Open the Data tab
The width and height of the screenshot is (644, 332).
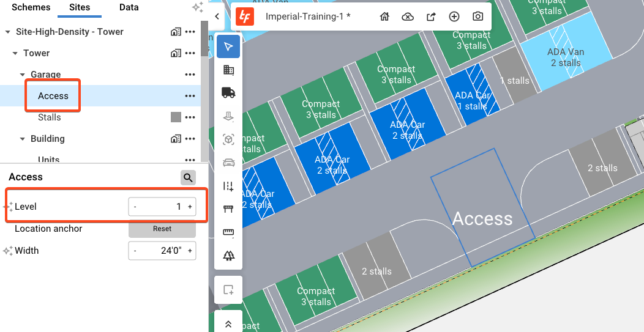click(129, 8)
